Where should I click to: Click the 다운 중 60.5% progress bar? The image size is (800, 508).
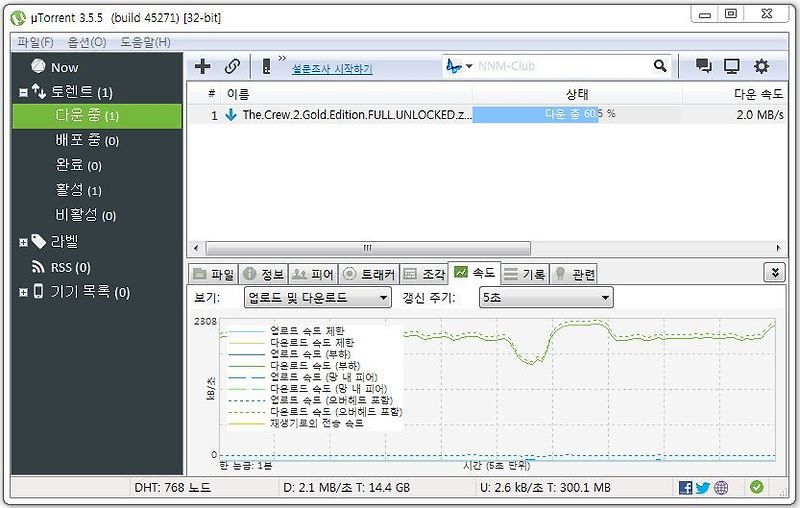pos(577,114)
